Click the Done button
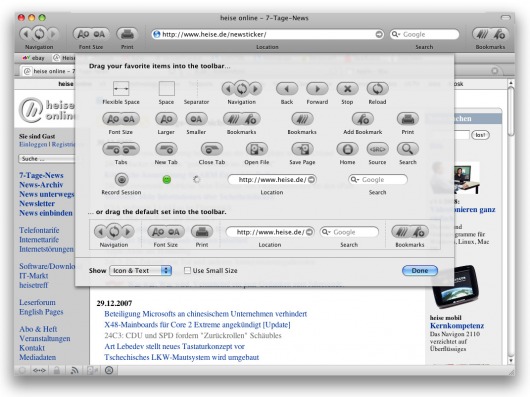The width and height of the screenshot is (530, 397). [x=420, y=271]
